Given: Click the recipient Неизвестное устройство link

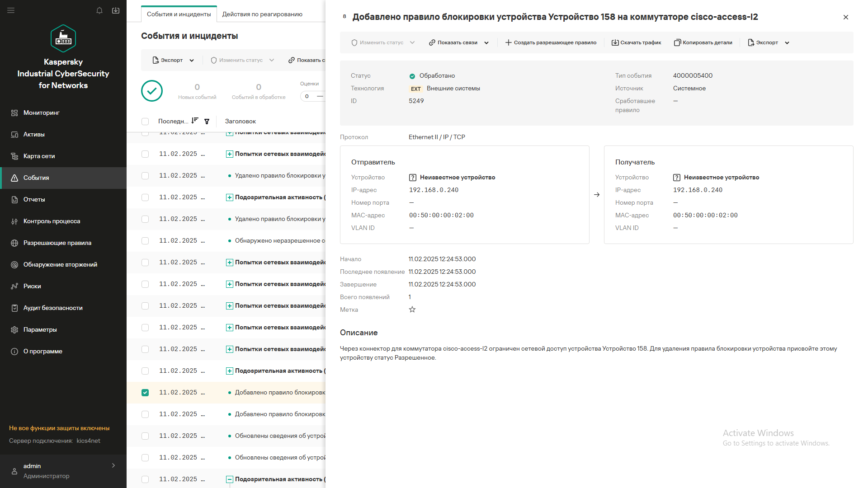Looking at the screenshot, I should tap(722, 178).
